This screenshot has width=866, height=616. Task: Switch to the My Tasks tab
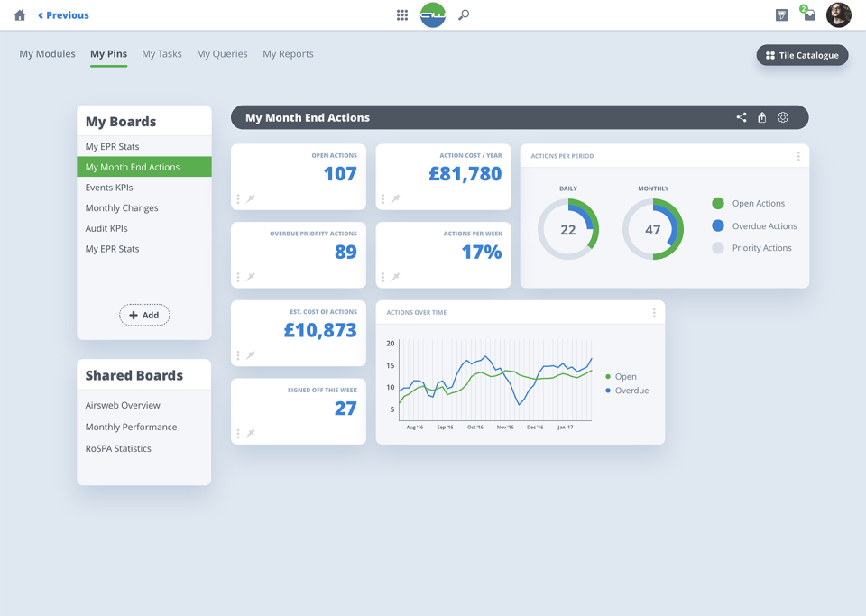pos(161,53)
